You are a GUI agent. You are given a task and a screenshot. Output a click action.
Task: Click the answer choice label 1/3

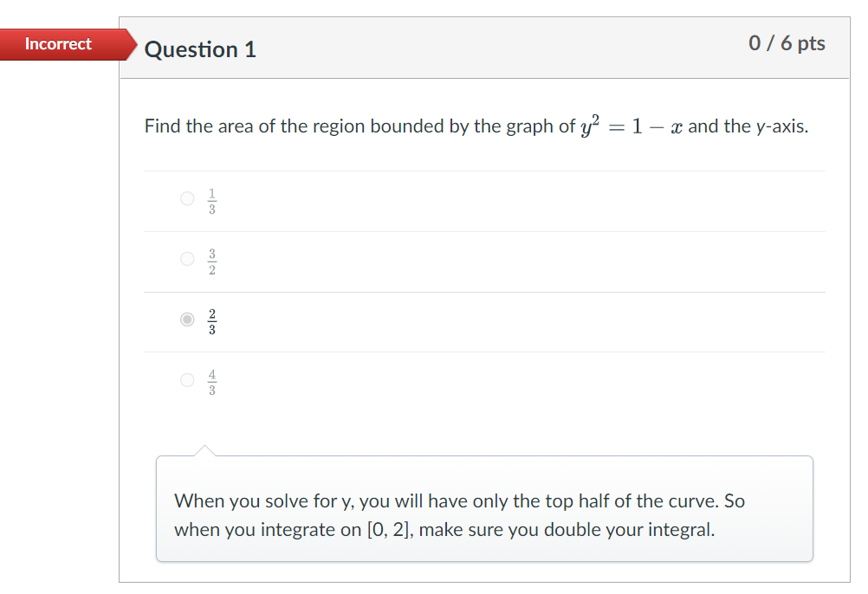point(211,198)
